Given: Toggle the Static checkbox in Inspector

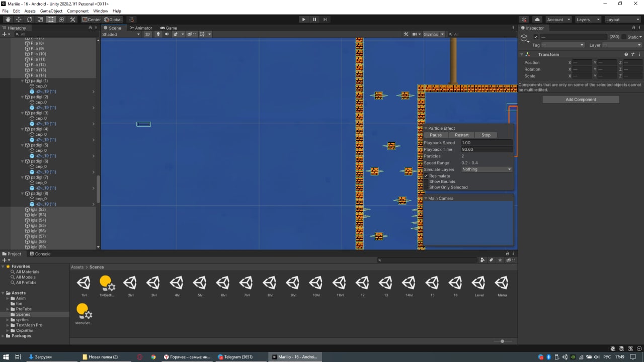Looking at the screenshot, I should [x=624, y=37].
